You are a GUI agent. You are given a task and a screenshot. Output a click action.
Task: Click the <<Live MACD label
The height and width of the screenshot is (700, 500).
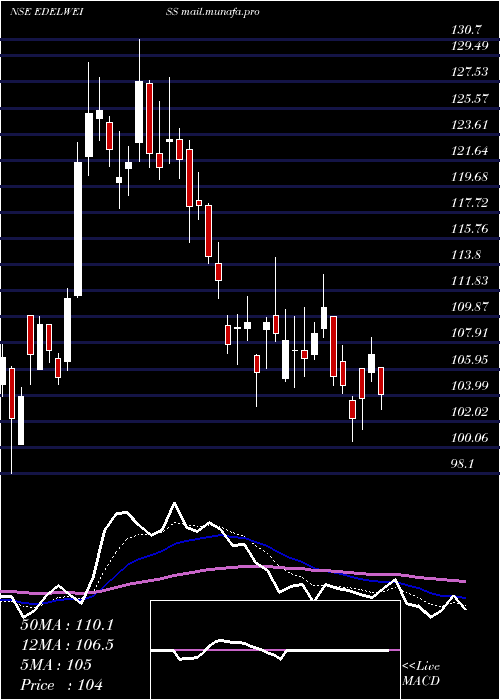pos(421,674)
